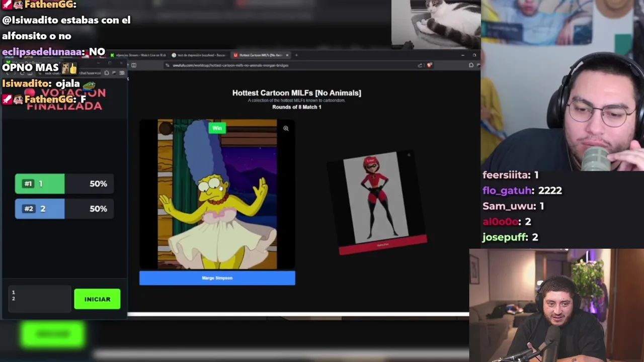
Task: Click josepuff chat username
Action: (x=505, y=237)
